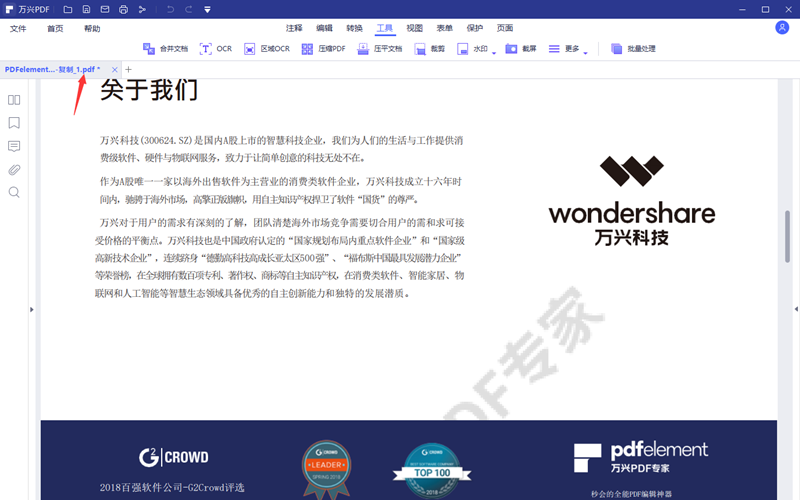Run the OCR tool

[x=216, y=48]
